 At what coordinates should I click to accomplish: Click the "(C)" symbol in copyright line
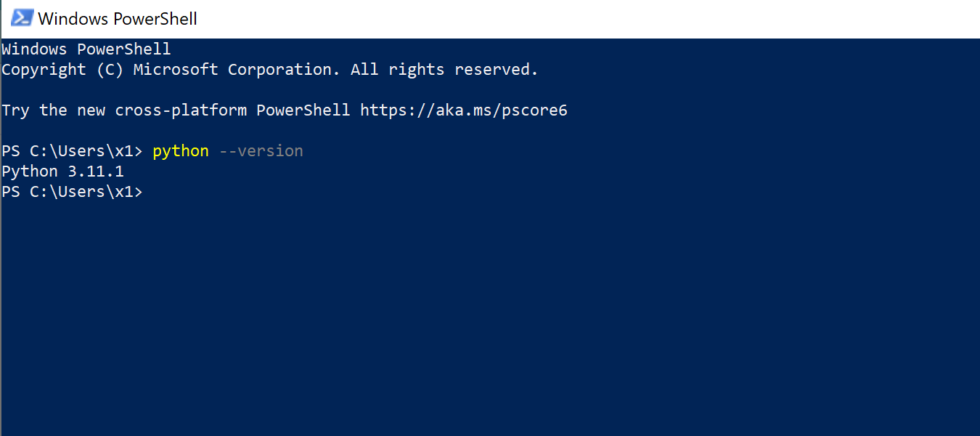[110, 70]
